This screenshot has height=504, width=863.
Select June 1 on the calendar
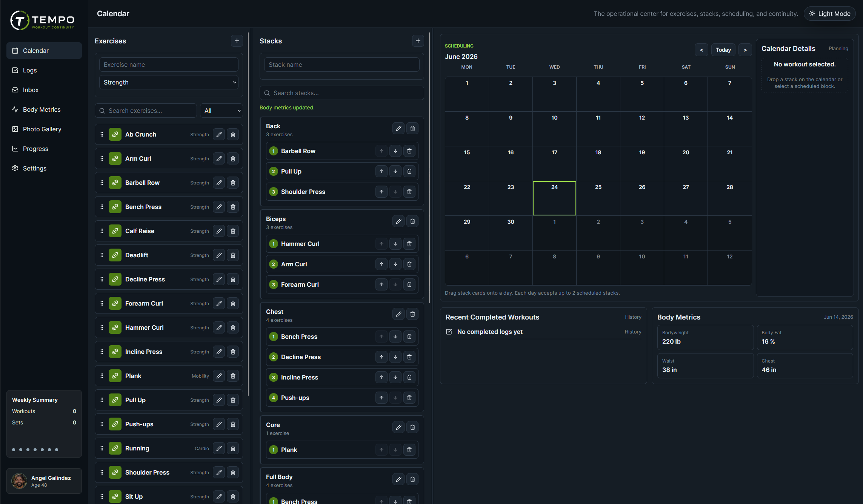pos(467,94)
